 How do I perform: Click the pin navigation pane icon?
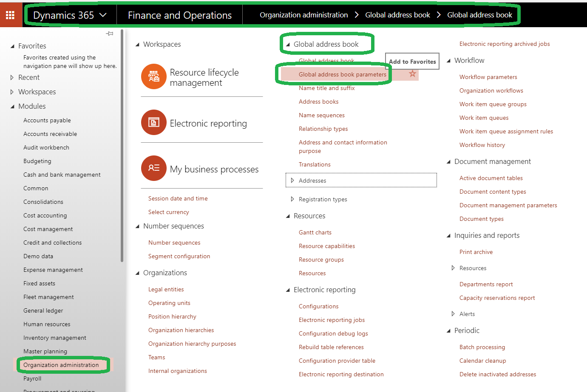110,34
